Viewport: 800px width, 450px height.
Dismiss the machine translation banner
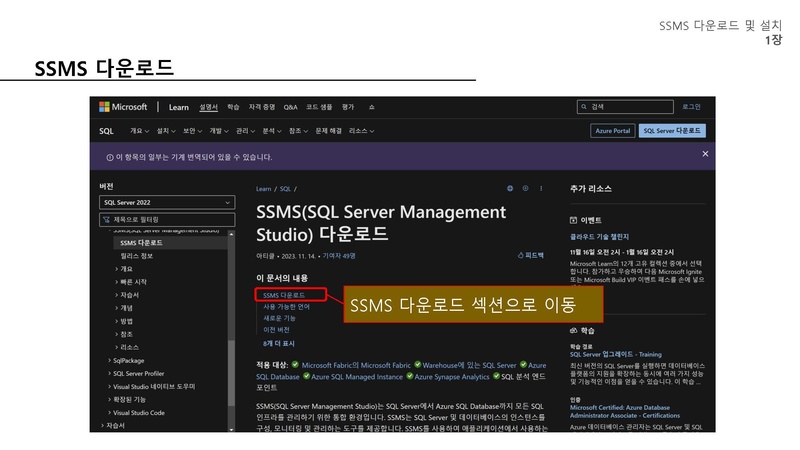(705, 154)
